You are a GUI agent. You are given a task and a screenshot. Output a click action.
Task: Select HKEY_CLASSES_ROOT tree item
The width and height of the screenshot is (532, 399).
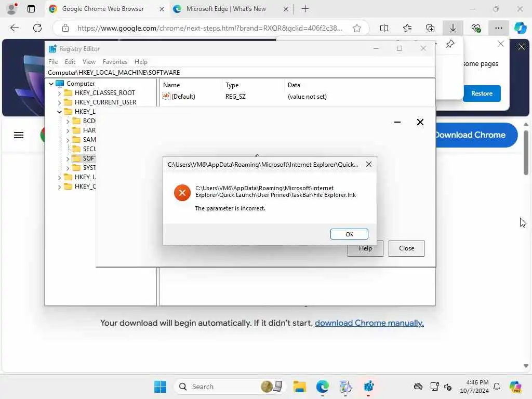(104, 93)
